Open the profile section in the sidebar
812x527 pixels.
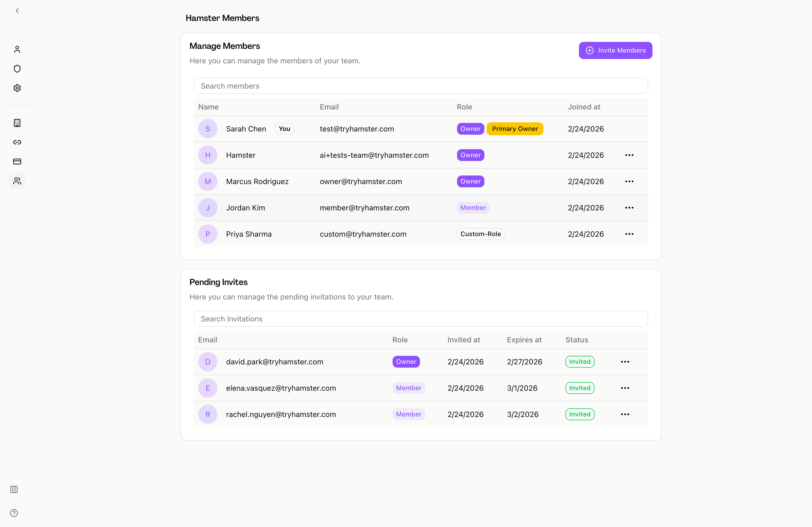click(17, 49)
